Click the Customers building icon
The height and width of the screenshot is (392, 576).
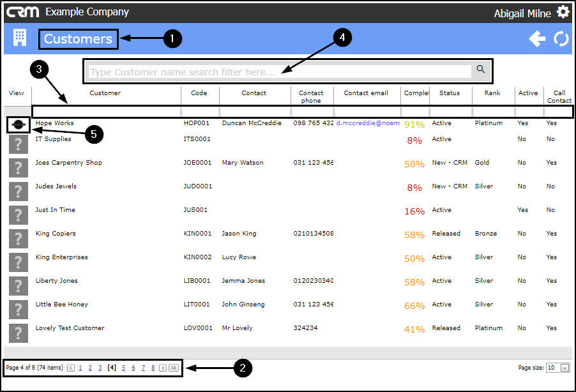(x=19, y=38)
